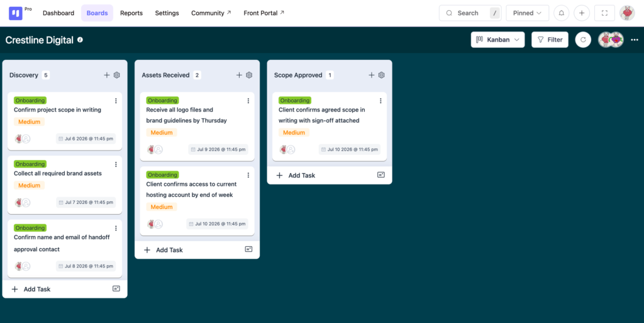Click Onboarding label on handoff approval contact card
Image resolution: width=644 pixels, height=323 pixels.
[x=30, y=228]
